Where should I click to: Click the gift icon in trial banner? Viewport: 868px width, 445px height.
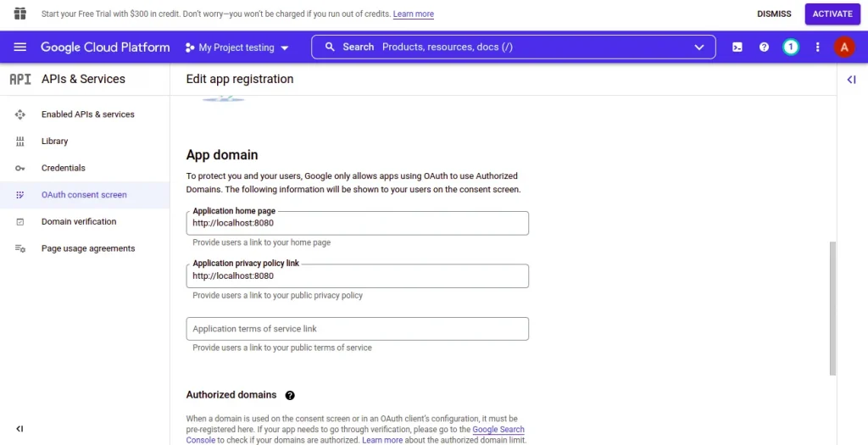[x=19, y=14]
